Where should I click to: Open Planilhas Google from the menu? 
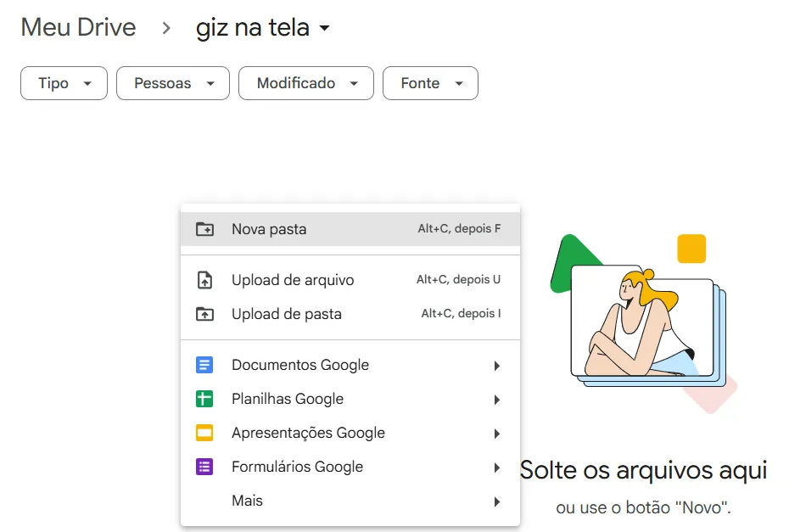[x=287, y=398]
